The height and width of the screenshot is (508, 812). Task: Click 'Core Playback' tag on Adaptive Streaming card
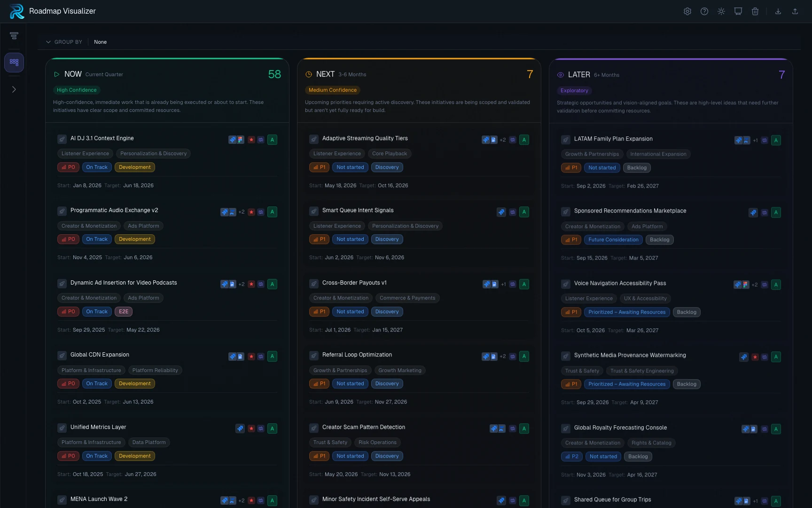pos(390,153)
